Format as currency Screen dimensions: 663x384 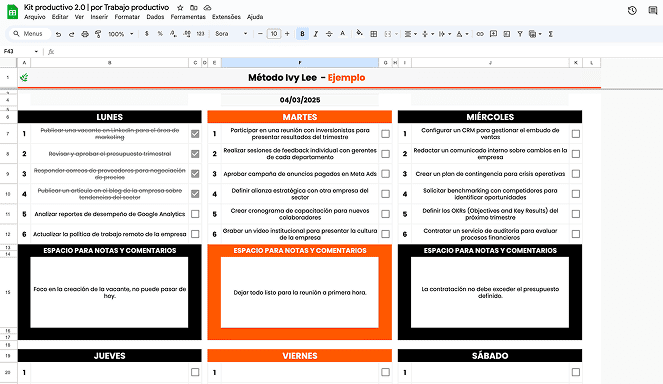(147, 34)
